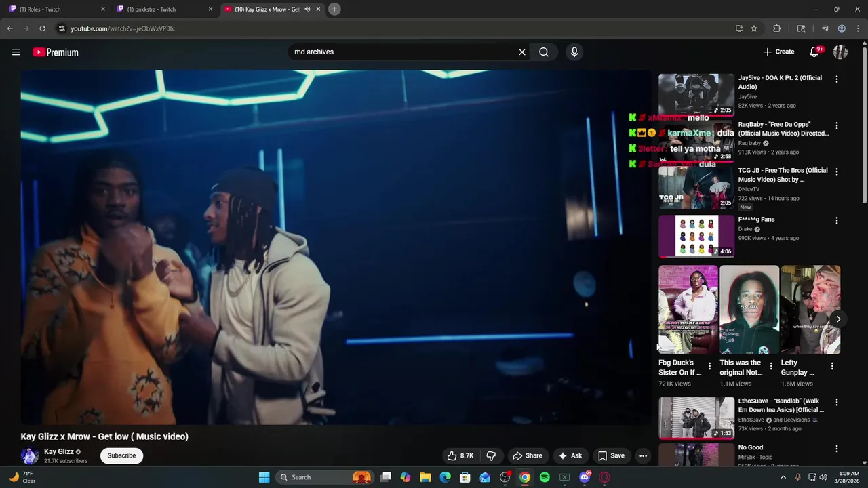This screenshot has height=488, width=868.
Task: Share this video
Action: coord(528,455)
